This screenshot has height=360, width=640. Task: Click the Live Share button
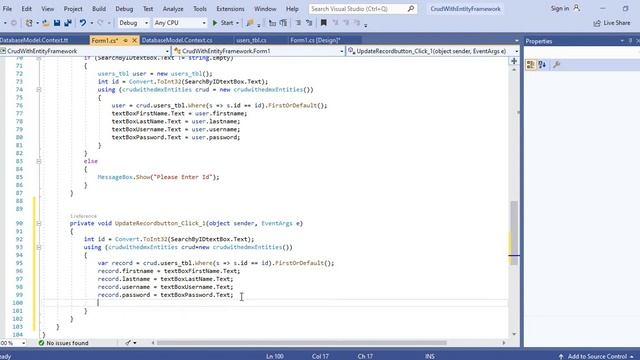(x=612, y=23)
